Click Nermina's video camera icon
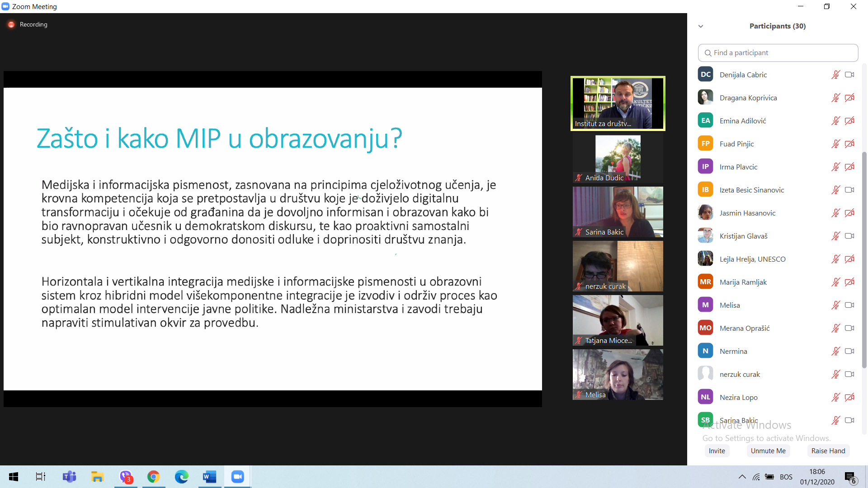The height and width of the screenshot is (488, 868). click(x=849, y=352)
